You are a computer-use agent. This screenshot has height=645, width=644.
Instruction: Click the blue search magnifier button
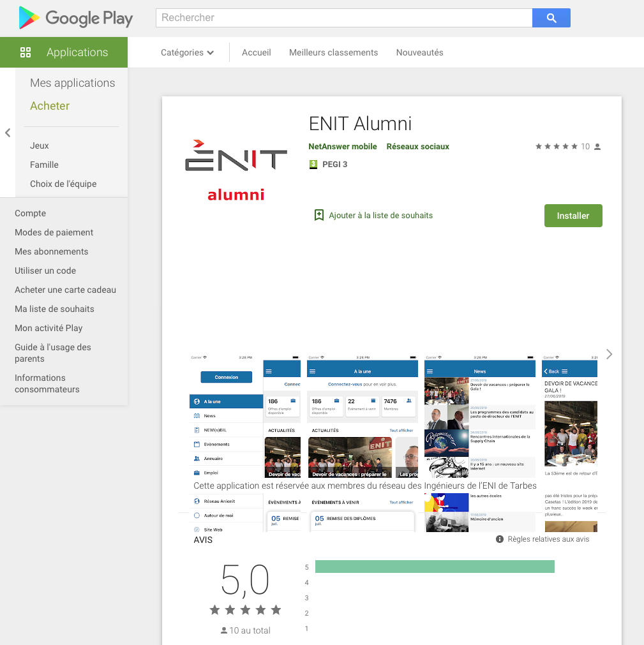[x=551, y=18]
